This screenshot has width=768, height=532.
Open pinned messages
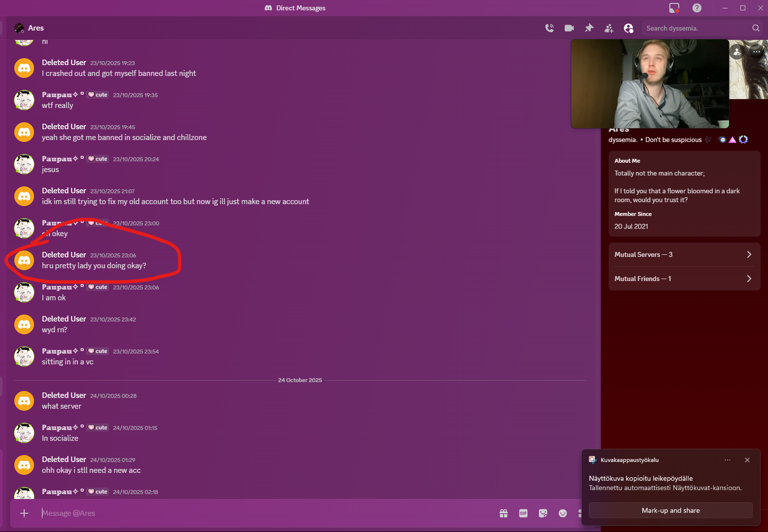click(589, 28)
